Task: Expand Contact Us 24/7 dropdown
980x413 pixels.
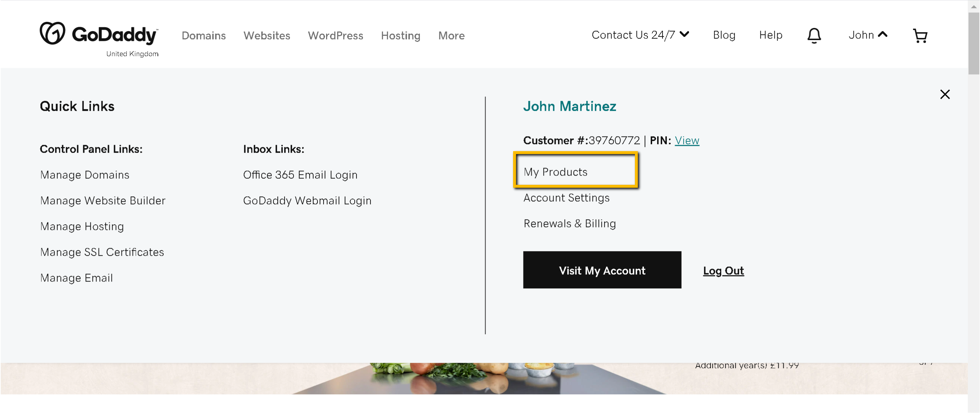Action: [x=640, y=35]
